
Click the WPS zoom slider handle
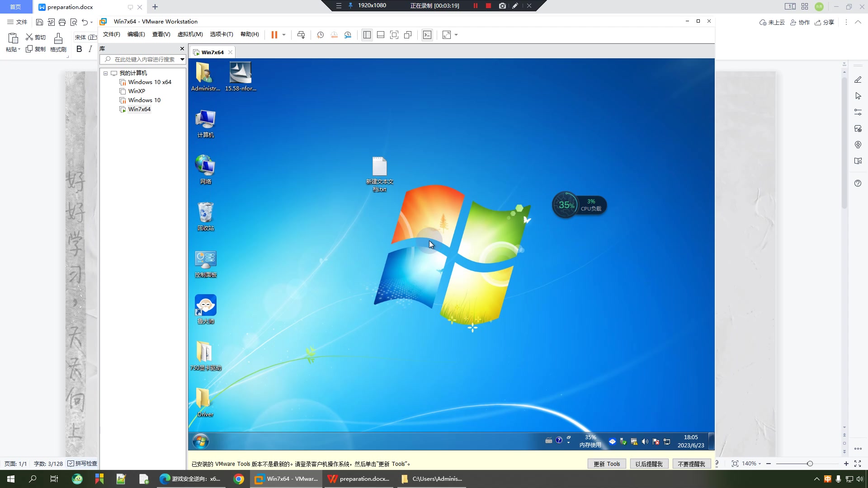[810, 464]
